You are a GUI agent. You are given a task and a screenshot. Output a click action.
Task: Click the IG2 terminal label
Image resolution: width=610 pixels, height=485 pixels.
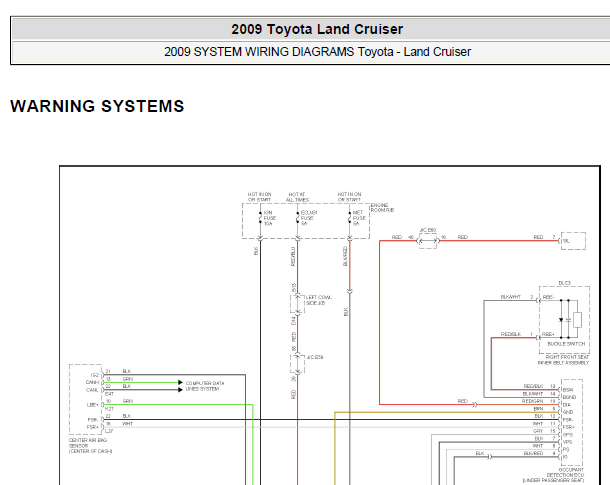(95, 375)
